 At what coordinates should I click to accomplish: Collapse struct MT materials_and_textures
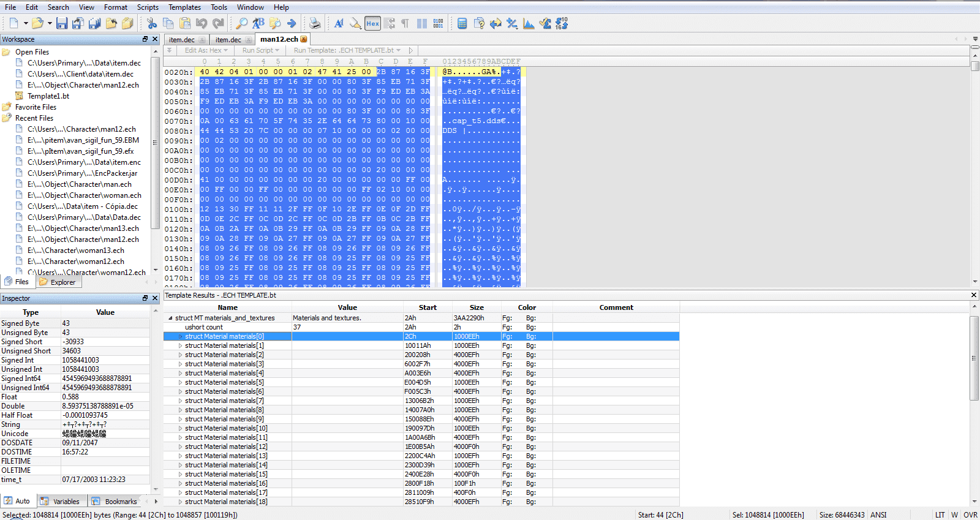click(170, 318)
